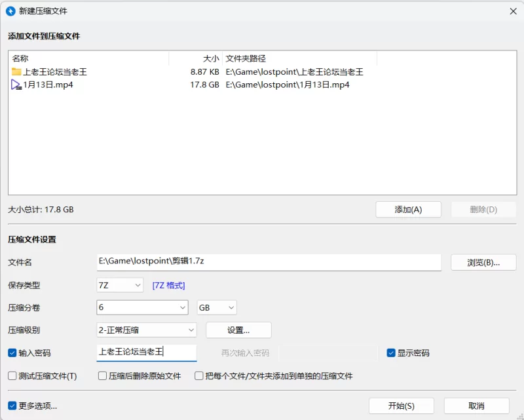Select the 上老王论坛当老王 folder icon

[x=16, y=72]
